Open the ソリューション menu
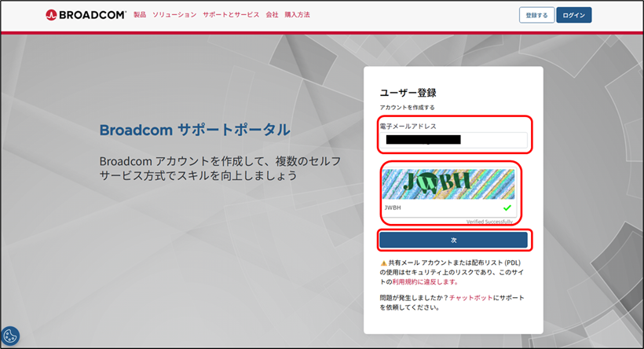Image resolution: width=644 pixels, height=349 pixels. (x=174, y=15)
